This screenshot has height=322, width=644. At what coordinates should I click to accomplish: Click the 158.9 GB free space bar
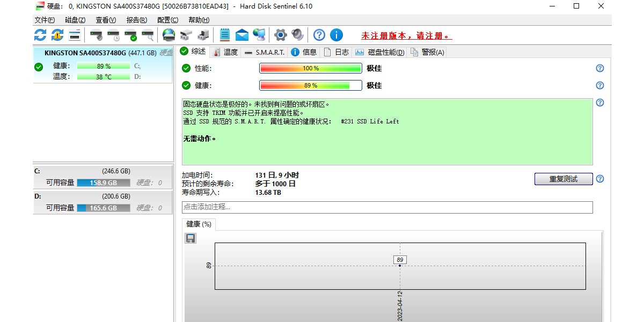(104, 182)
